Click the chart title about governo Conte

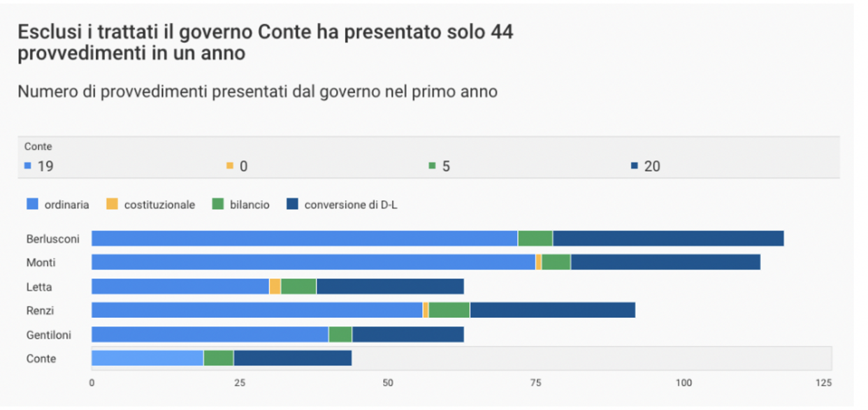coord(266,43)
